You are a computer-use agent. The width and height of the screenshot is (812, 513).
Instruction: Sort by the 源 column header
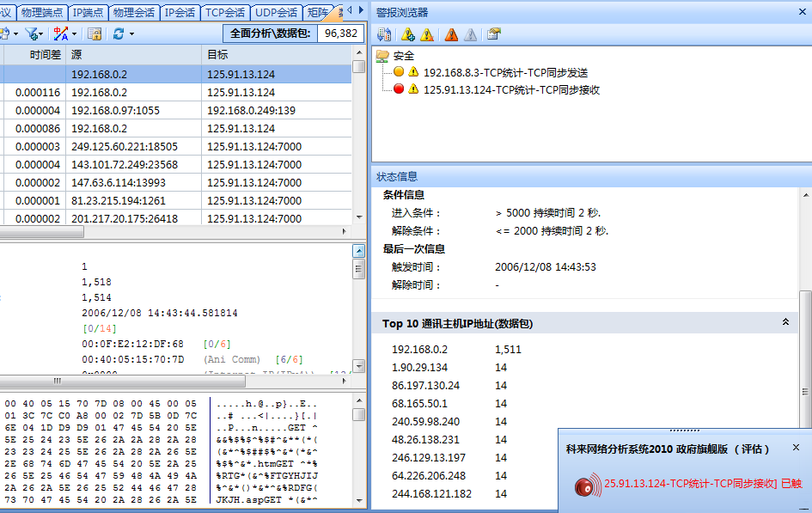click(x=133, y=55)
